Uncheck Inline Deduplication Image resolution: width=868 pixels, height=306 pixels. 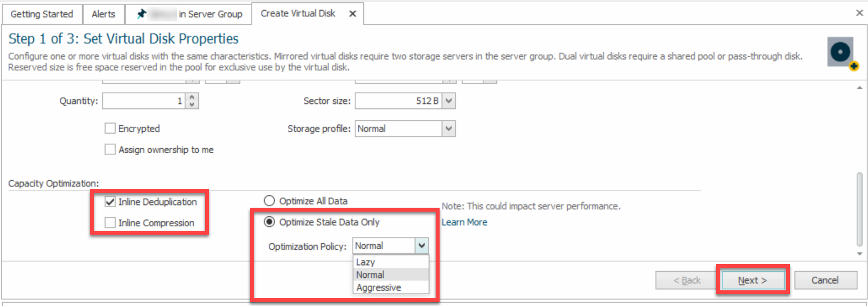(x=110, y=202)
